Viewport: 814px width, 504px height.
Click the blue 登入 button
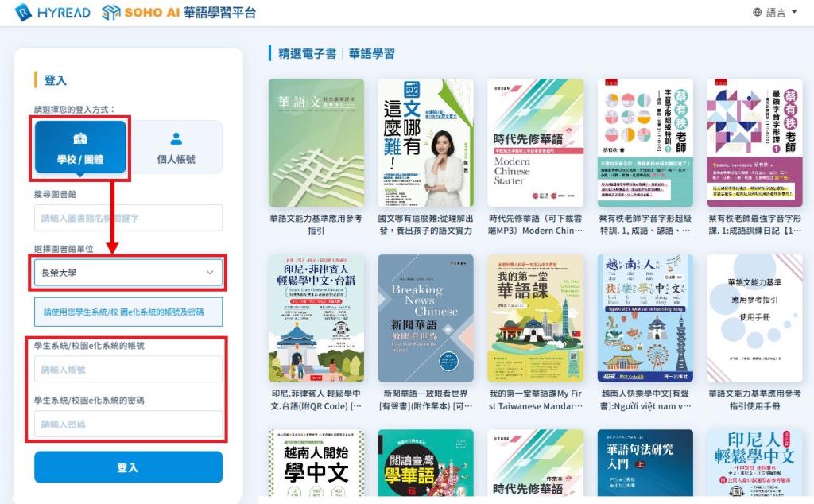pyautogui.click(x=128, y=467)
